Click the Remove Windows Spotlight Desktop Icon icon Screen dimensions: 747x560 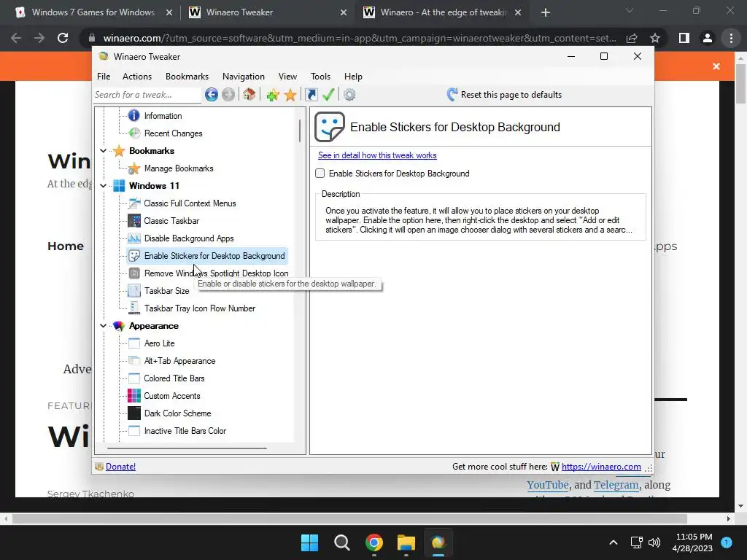pyautogui.click(x=134, y=273)
